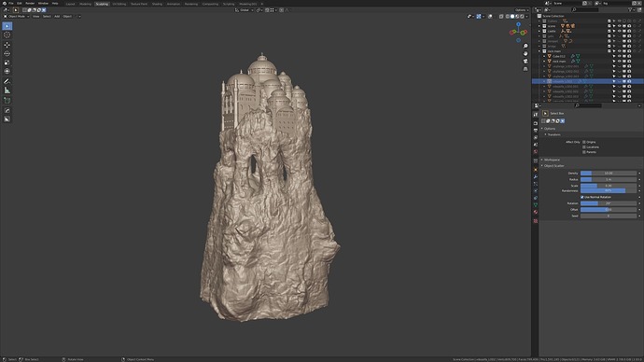Open the Render properties tab icon
The height and width of the screenshot is (362, 644).
tap(536, 123)
